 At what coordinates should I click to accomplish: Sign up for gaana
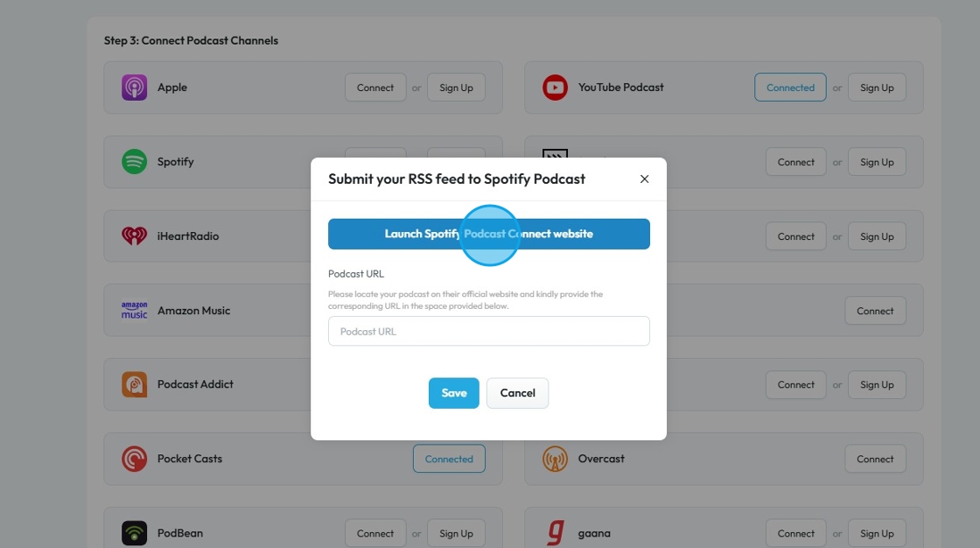click(x=877, y=533)
